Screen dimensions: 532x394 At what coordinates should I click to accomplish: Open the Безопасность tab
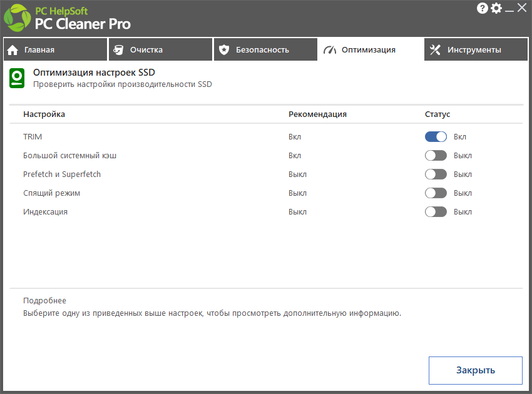coord(265,49)
